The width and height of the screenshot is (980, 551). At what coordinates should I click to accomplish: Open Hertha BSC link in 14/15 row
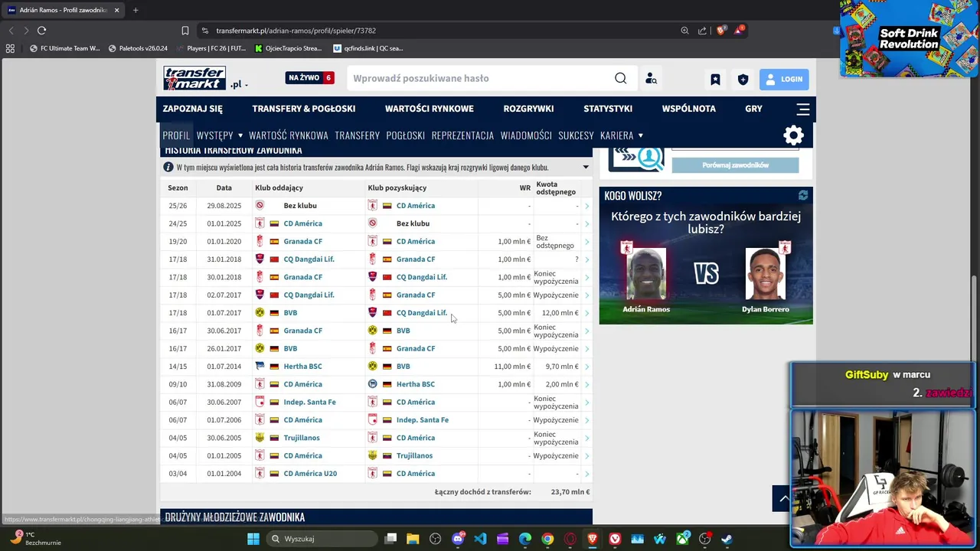[302, 367]
